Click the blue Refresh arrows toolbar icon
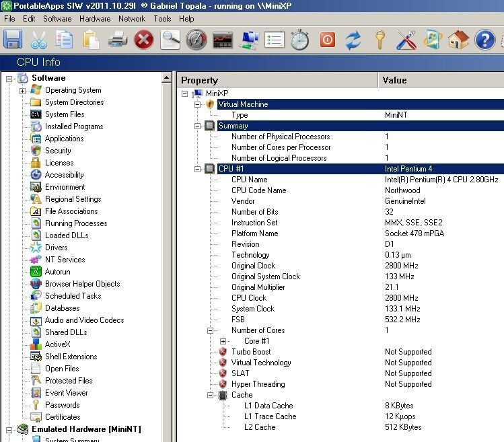Image resolution: width=504 pixels, height=442 pixels. coord(353,40)
